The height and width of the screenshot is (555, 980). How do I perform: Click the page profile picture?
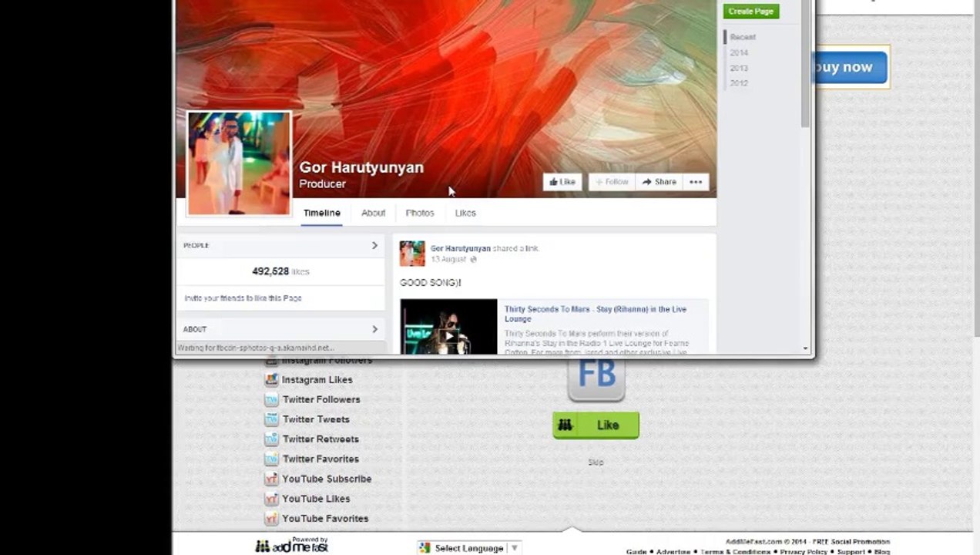[x=240, y=163]
